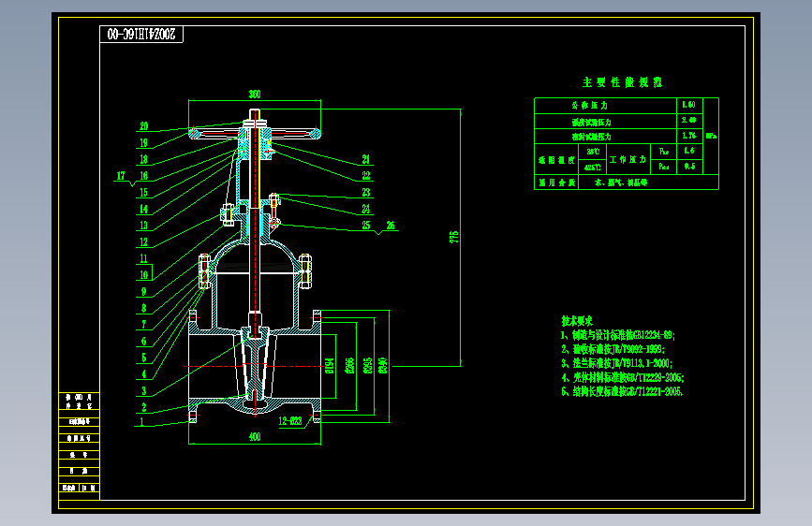Select requirement line with JB/T9092-1999

pyautogui.click(x=613, y=349)
